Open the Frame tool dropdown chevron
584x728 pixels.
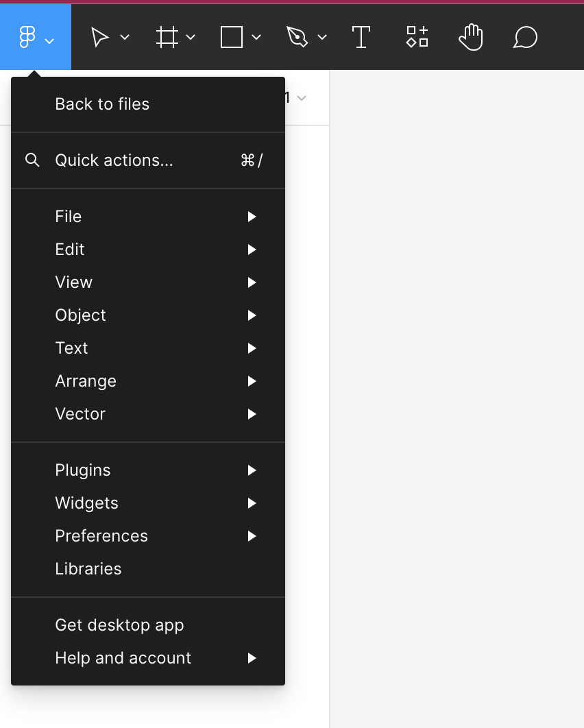pyautogui.click(x=191, y=37)
